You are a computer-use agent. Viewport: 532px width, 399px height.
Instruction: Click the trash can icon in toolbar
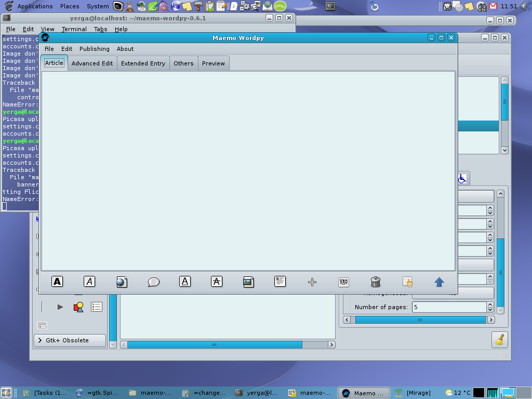pyautogui.click(x=376, y=282)
